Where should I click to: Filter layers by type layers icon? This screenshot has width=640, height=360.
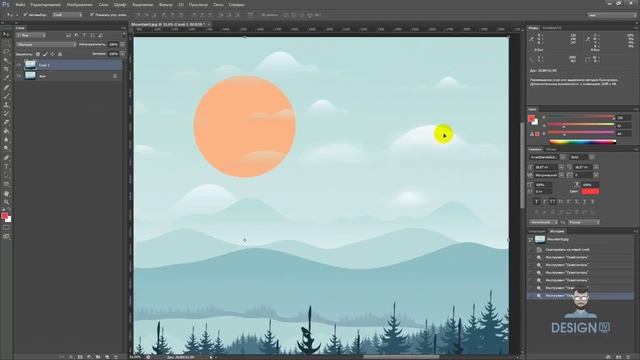(x=84, y=36)
